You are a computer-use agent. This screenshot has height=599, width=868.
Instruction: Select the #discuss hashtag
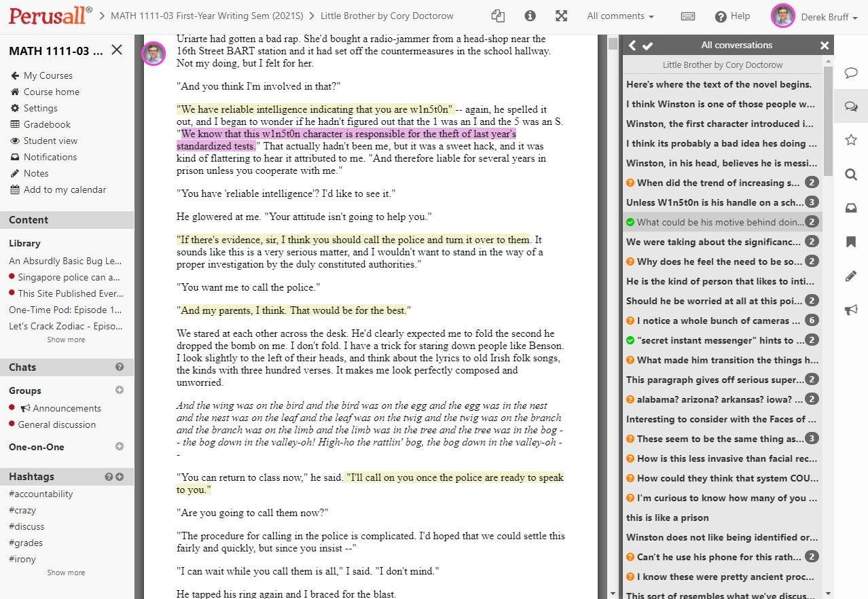point(26,526)
